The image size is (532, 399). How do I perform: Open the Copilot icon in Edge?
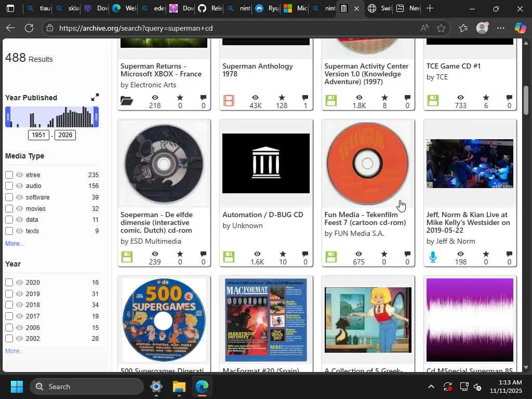(x=520, y=28)
